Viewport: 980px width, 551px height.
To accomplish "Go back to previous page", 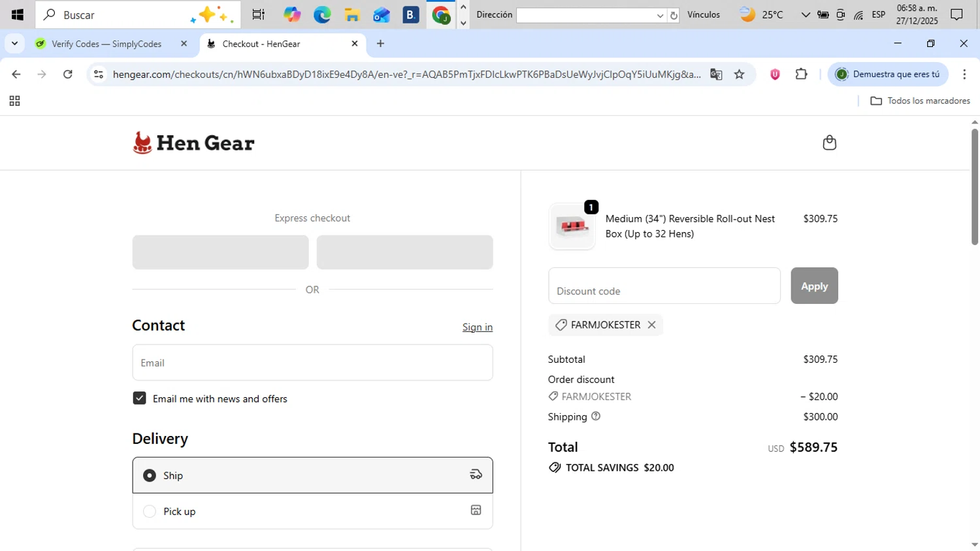I will pyautogui.click(x=16, y=74).
